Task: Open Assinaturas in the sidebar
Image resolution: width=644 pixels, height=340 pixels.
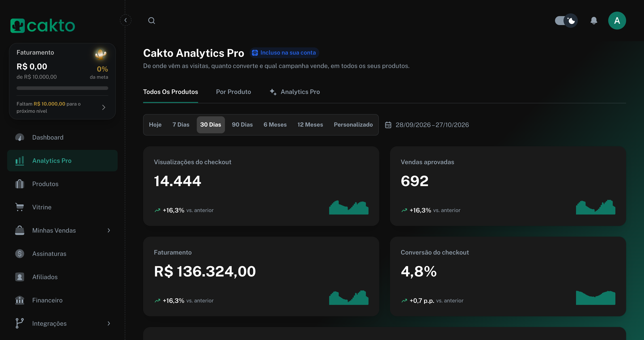Action: coord(62,254)
